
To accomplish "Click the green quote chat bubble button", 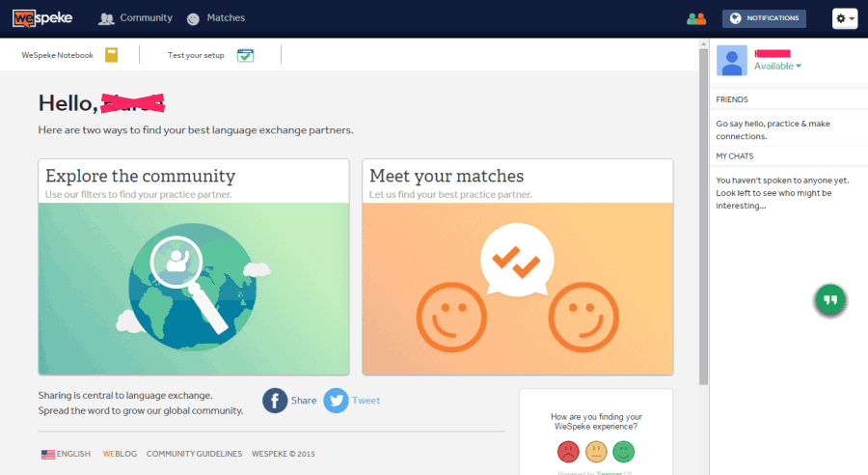I will (830, 300).
